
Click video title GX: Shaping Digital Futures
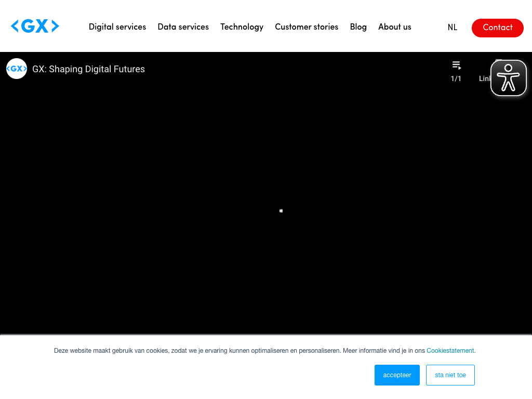[88, 69]
